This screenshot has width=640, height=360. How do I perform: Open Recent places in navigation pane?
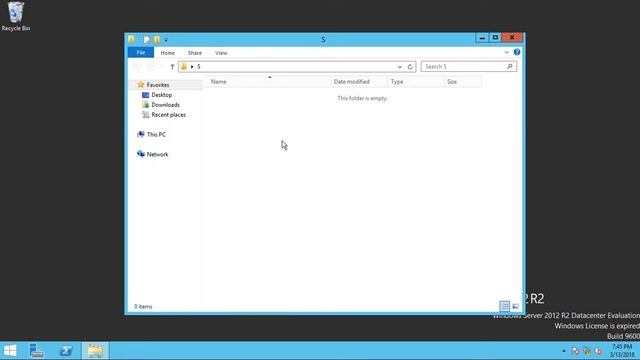click(168, 115)
